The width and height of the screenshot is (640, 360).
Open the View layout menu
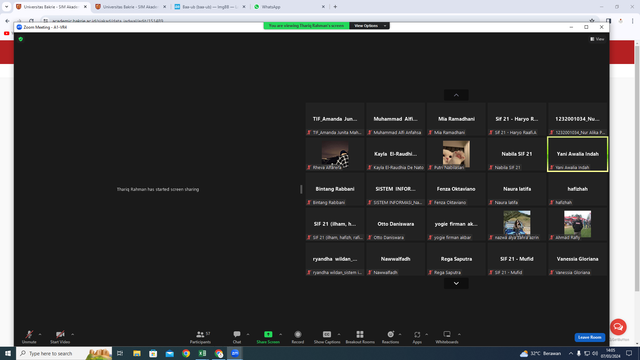(x=597, y=39)
